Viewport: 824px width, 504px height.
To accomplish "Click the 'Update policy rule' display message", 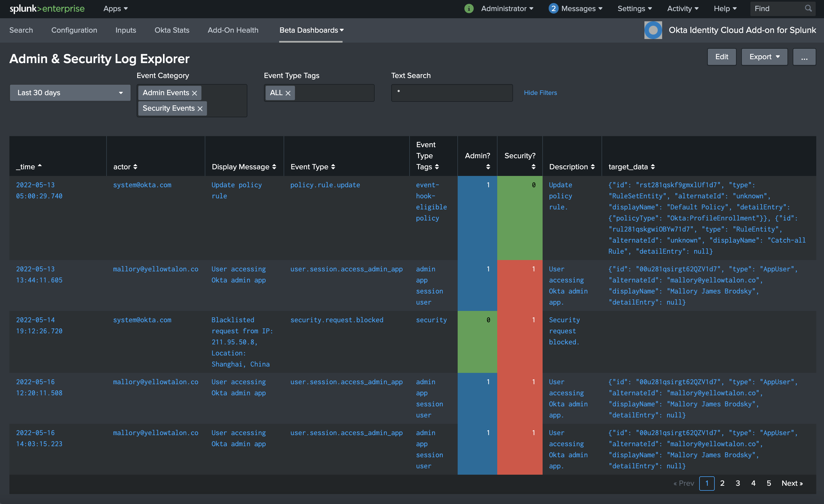I will (236, 190).
